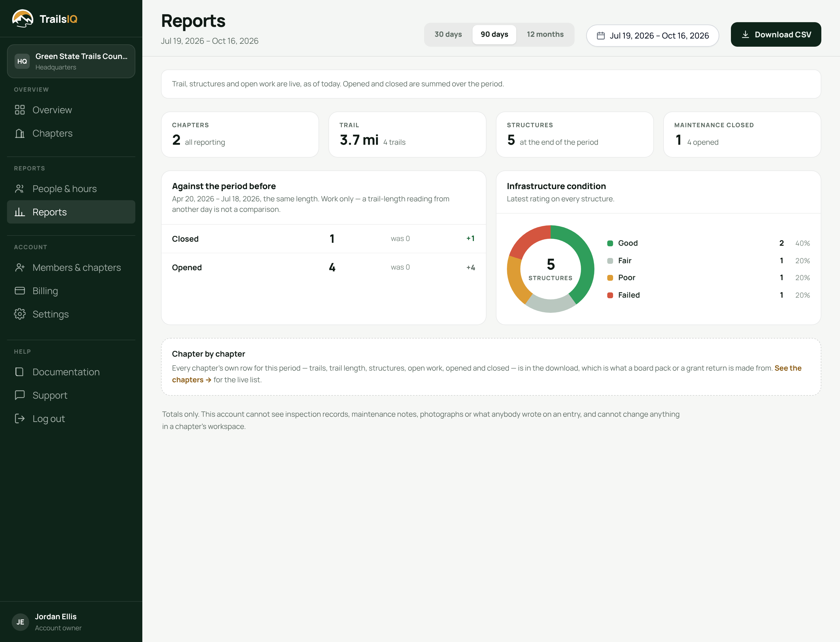
Task: Click the Chapters summary card
Action: coord(240,135)
